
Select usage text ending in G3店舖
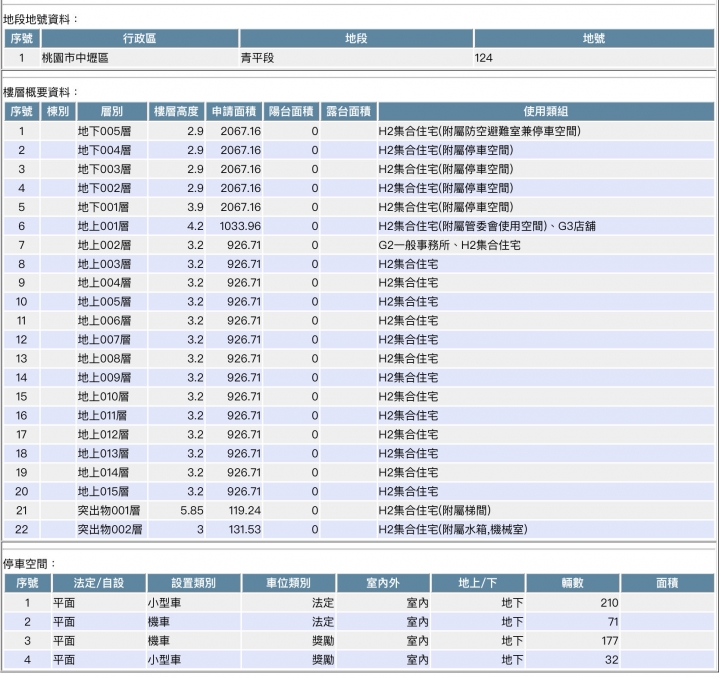[x=487, y=226]
